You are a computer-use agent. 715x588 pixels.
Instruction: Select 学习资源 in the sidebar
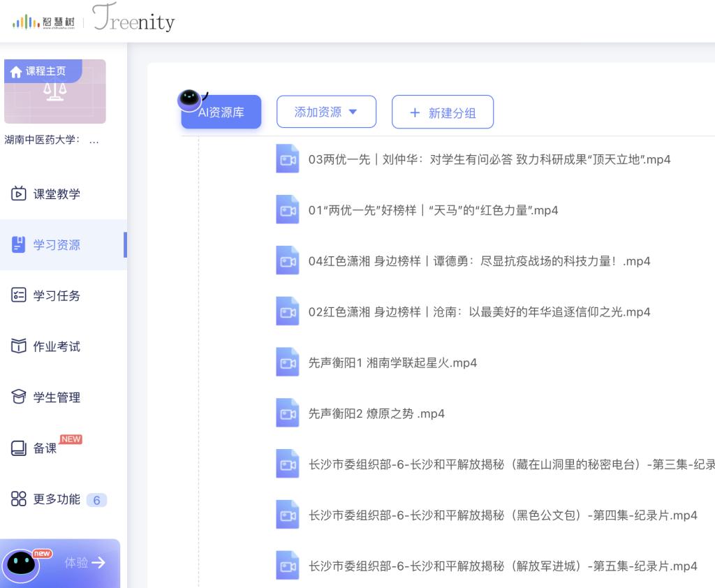(57, 245)
